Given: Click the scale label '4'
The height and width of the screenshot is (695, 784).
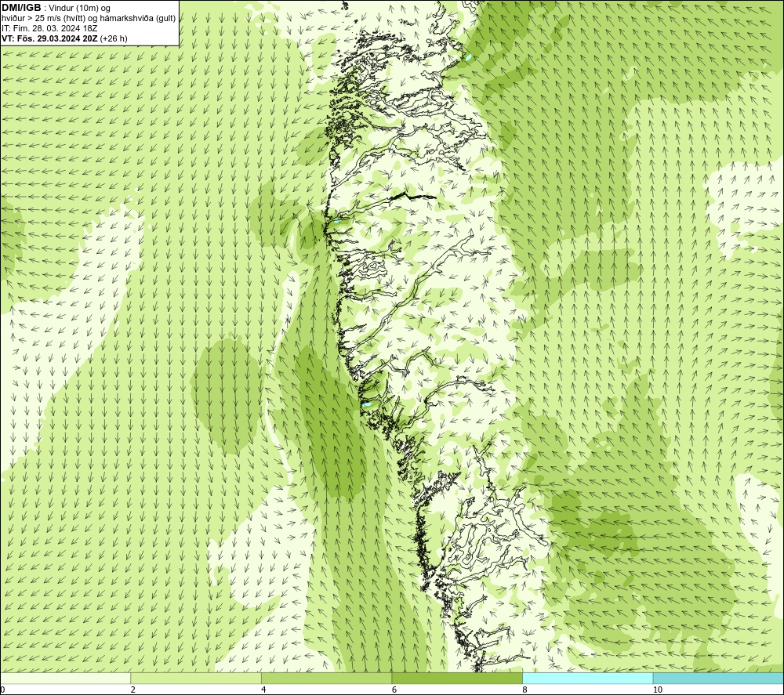Looking at the screenshot, I should 263,690.
